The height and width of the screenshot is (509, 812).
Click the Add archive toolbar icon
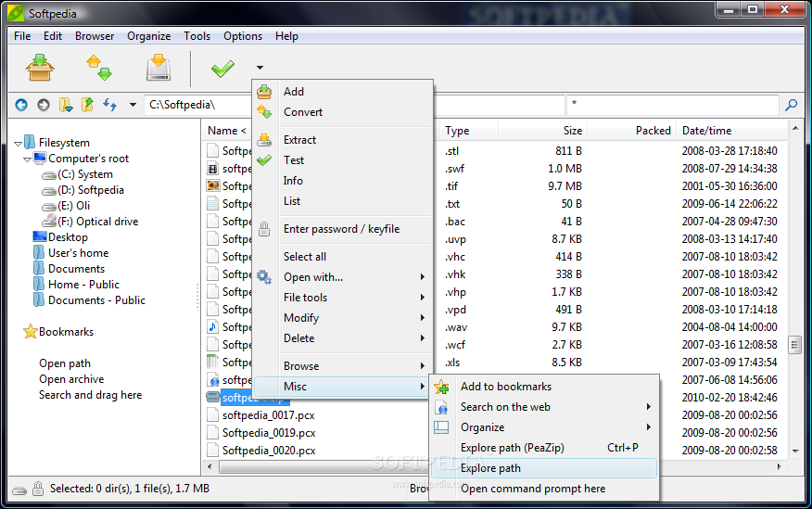click(40, 68)
